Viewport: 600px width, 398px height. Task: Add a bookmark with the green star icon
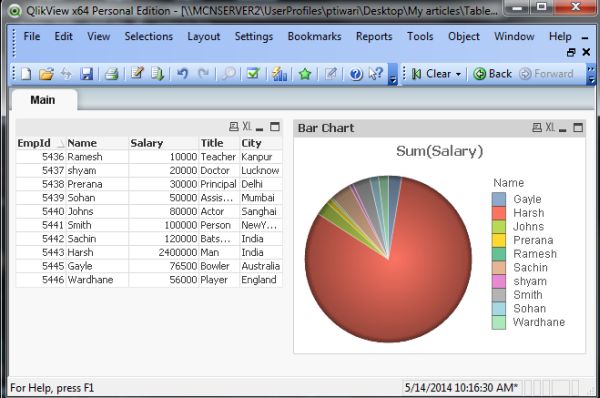click(305, 73)
